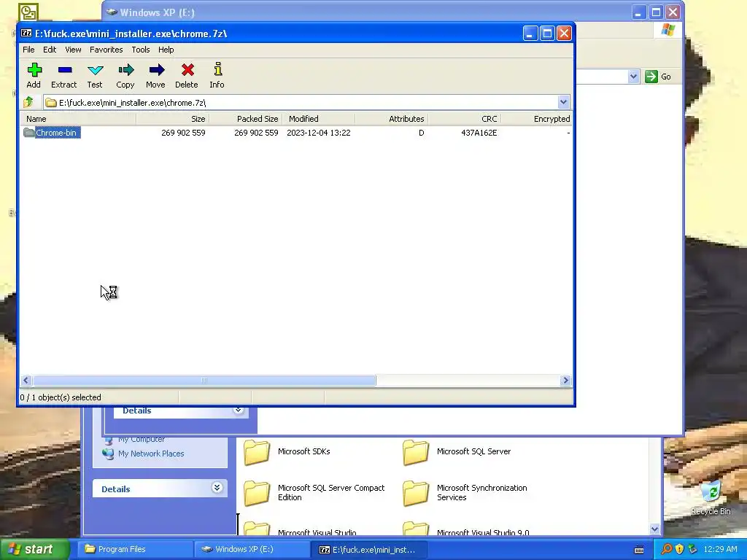Screen dimensions: 747x560
Task: Expand the 7-Zip path dropdown
Action: click(563, 102)
